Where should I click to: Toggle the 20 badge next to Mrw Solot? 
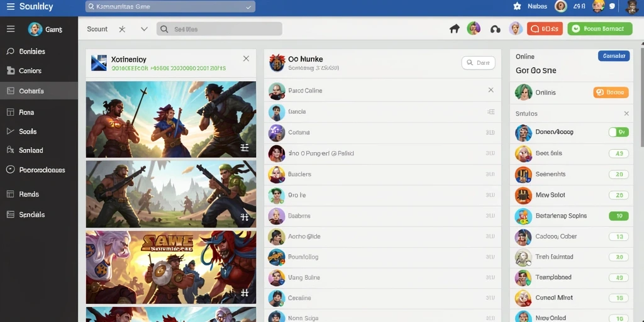click(619, 195)
